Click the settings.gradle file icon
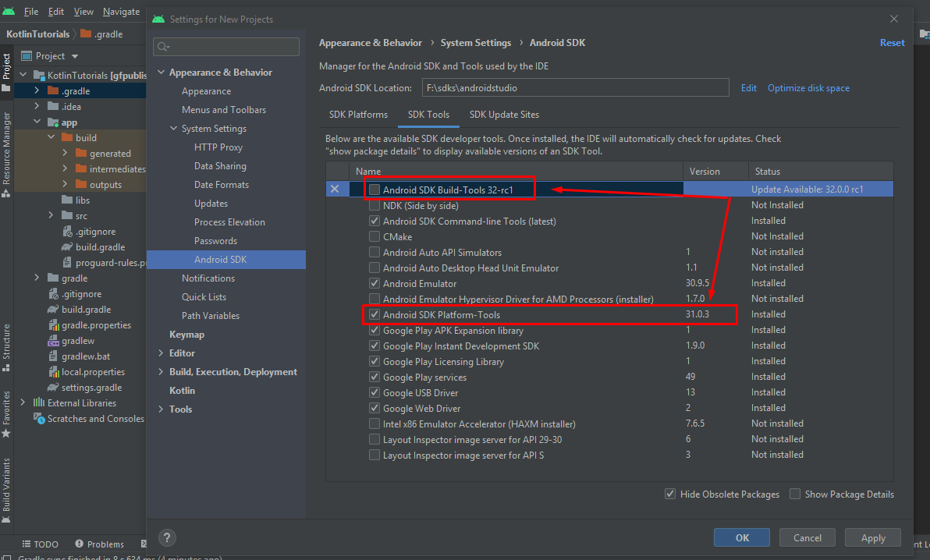Image resolution: width=930 pixels, height=560 pixels. (x=53, y=388)
